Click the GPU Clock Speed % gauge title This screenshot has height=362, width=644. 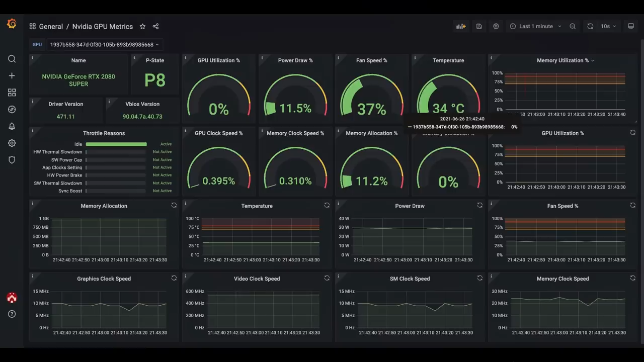219,133
